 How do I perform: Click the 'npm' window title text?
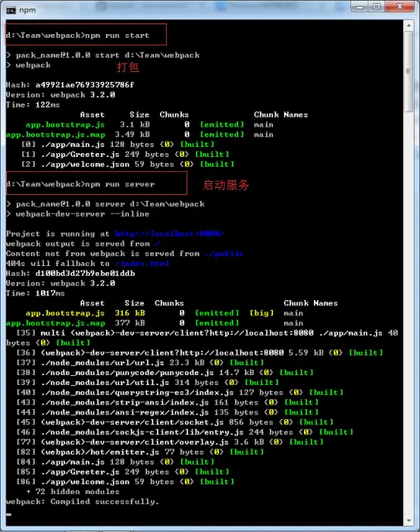point(27,10)
